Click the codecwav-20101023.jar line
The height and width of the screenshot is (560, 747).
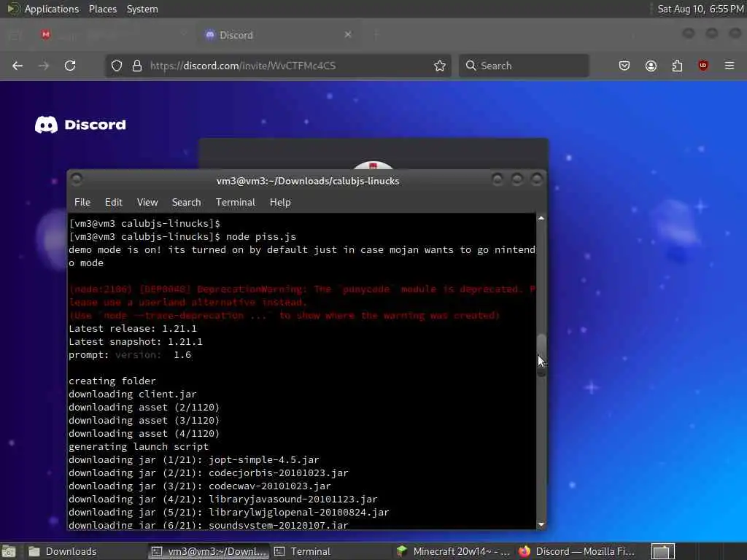pyautogui.click(x=200, y=486)
